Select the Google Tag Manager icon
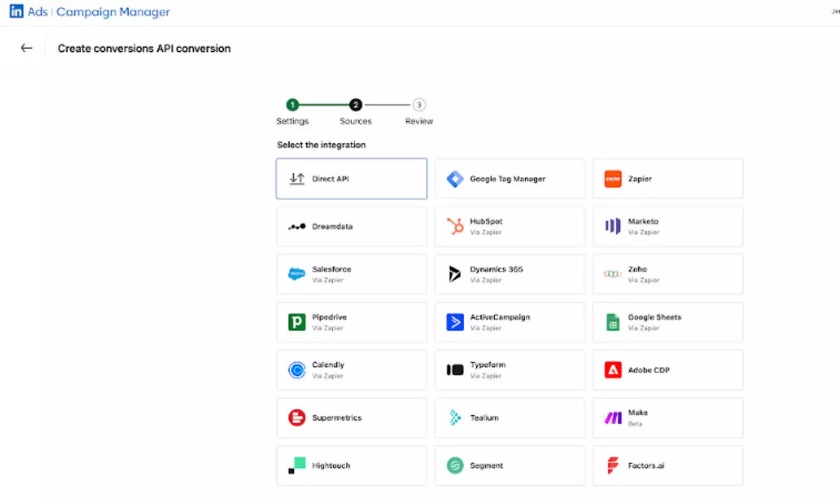Viewport: 840px width, 504px height. 455,179
